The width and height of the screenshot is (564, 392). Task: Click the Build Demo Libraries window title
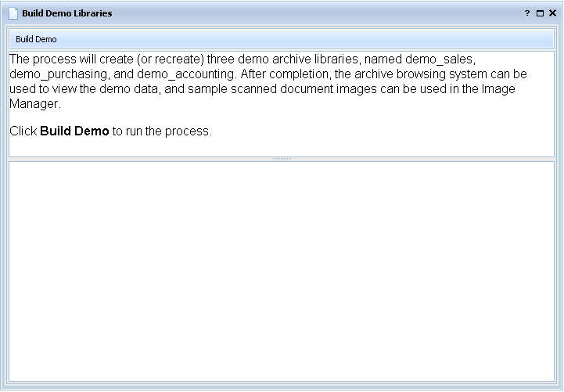coord(66,13)
